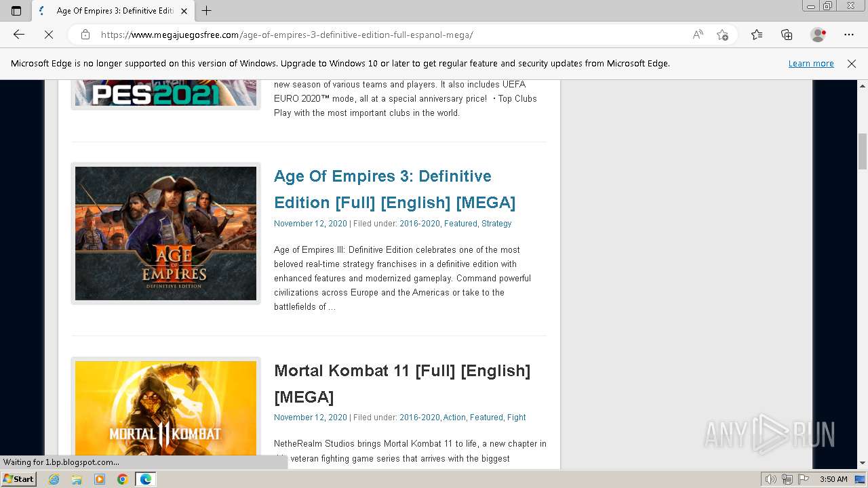The width and height of the screenshot is (868, 488).
Task: Open Age Of Empires 3 Definitive Edition title
Action: 395,189
